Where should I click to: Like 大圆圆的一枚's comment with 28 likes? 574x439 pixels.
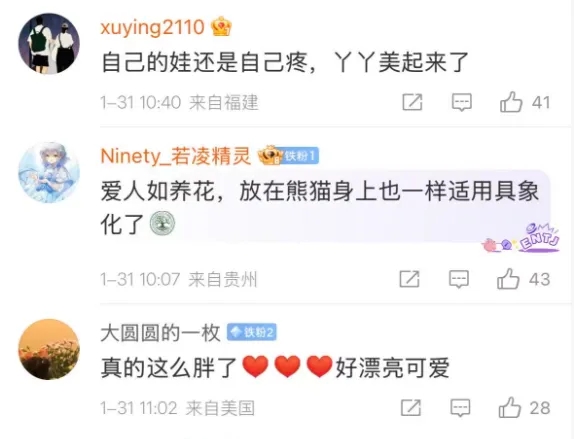[510, 408]
